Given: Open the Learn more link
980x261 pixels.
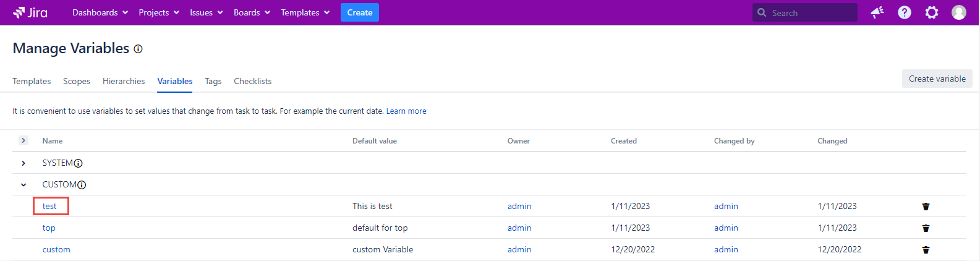Looking at the screenshot, I should [x=406, y=111].
